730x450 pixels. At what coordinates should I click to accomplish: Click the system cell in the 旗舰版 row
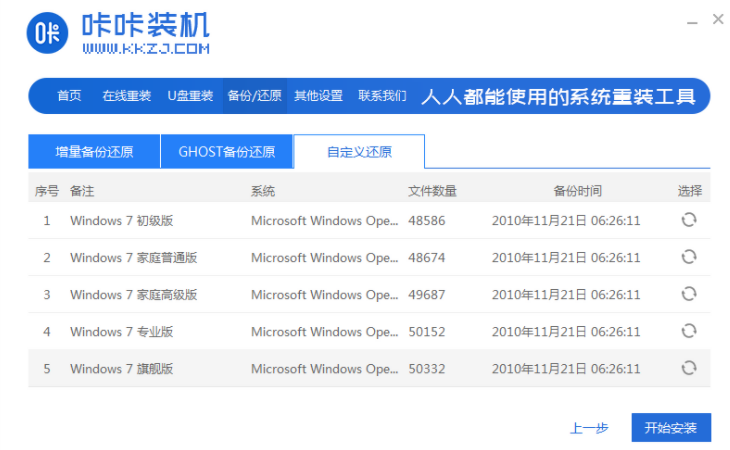324,369
